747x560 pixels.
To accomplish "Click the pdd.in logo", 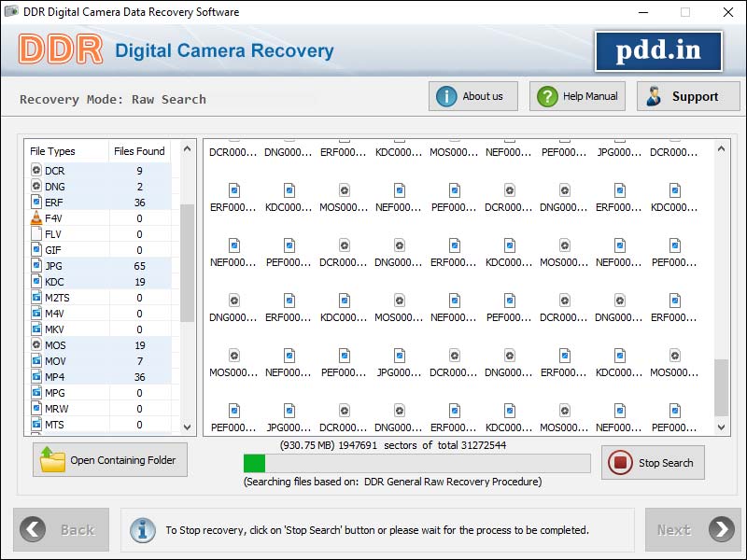I will (659, 51).
